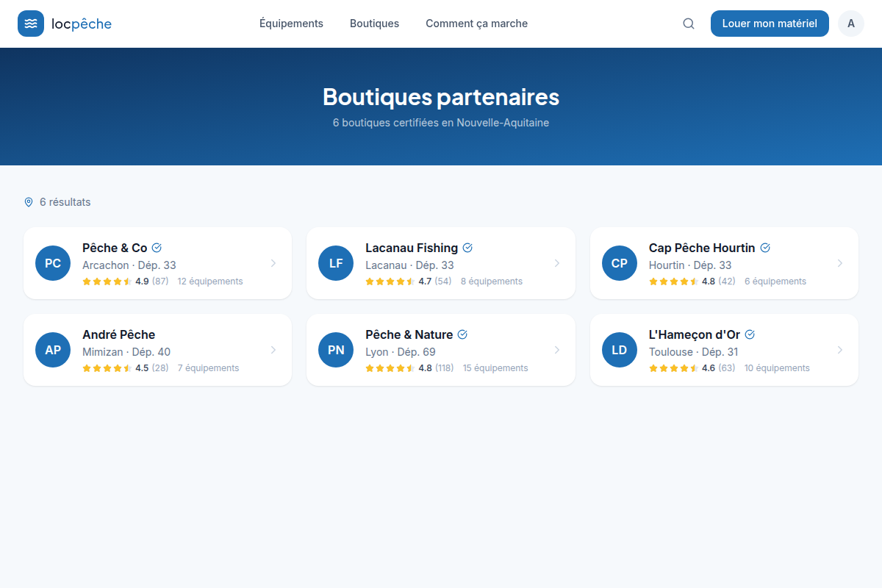The height and width of the screenshot is (588, 882).
Task: Click the 'Boutiques partenaires' heading
Action: tap(441, 97)
